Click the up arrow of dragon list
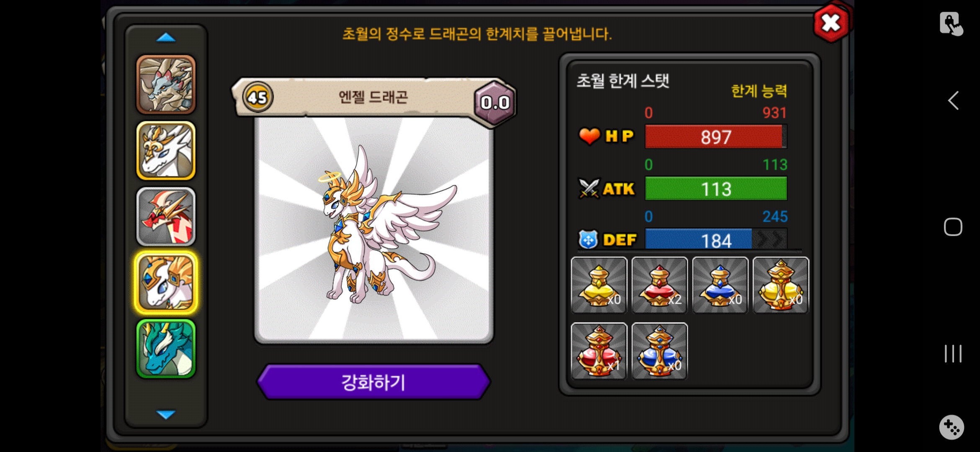 point(166,38)
